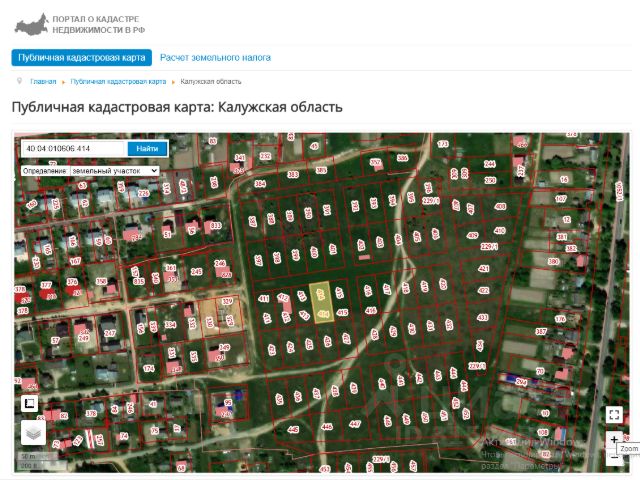Image resolution: width=640 pixels, height=480 pixels.
Task: Open the Публичная кадастровая карта tab
Action: 82,58
